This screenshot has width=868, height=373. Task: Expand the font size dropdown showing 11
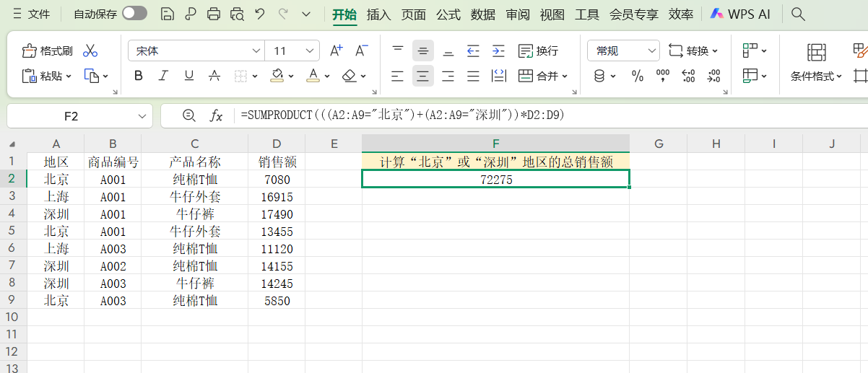coord(311,51)
